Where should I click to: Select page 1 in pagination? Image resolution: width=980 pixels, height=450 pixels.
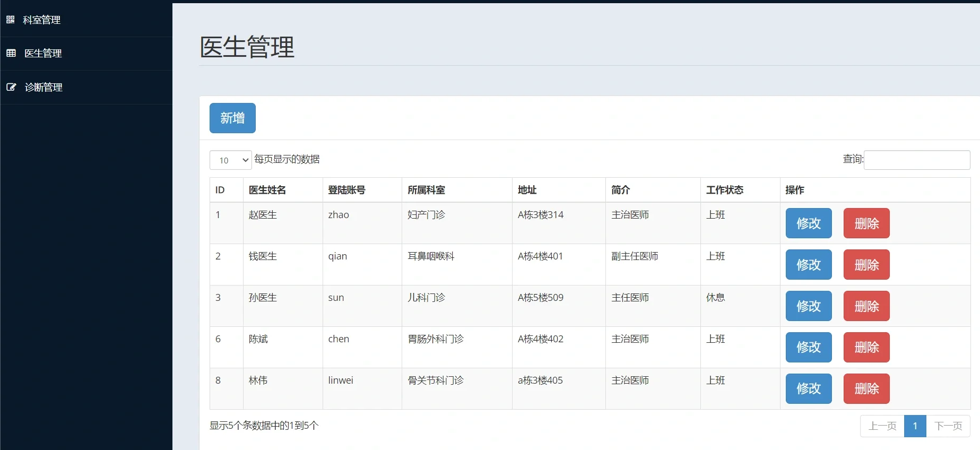coord(915,426)
